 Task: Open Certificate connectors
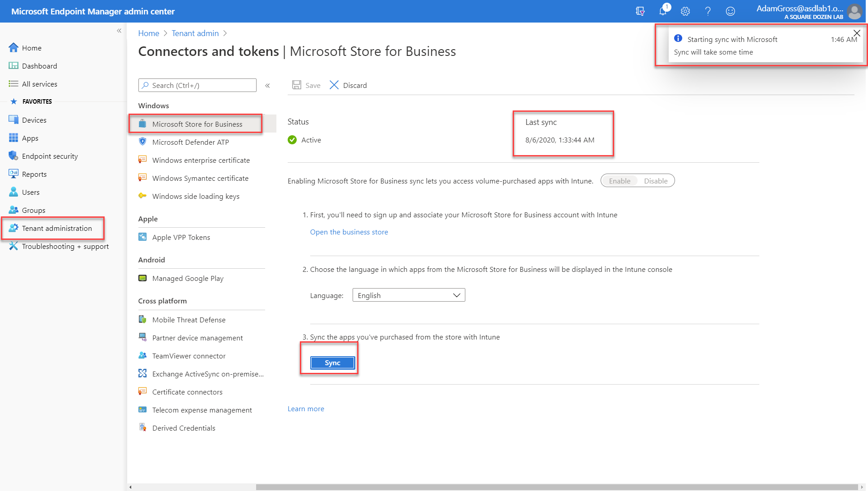click(x=188, y=392)
